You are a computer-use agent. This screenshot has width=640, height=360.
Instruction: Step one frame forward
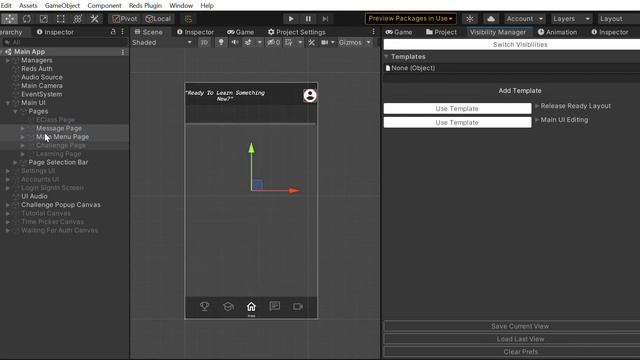click(x=325, y=19)
